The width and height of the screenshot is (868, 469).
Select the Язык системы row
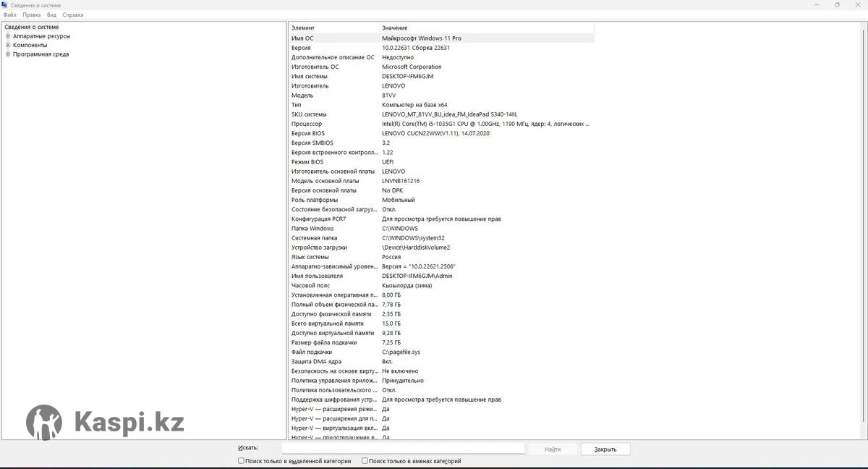(441, 257)
